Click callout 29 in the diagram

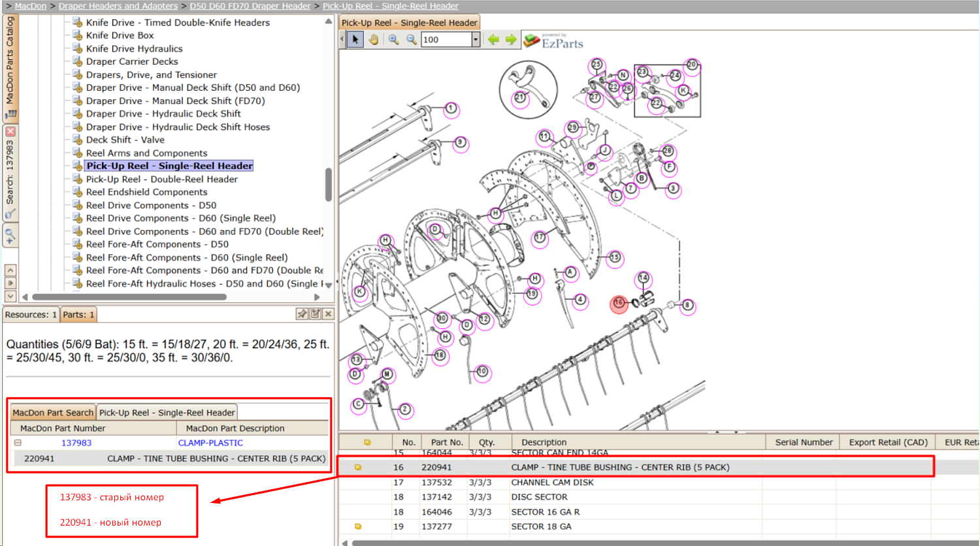pyautogui.click(x=573, y=127)
